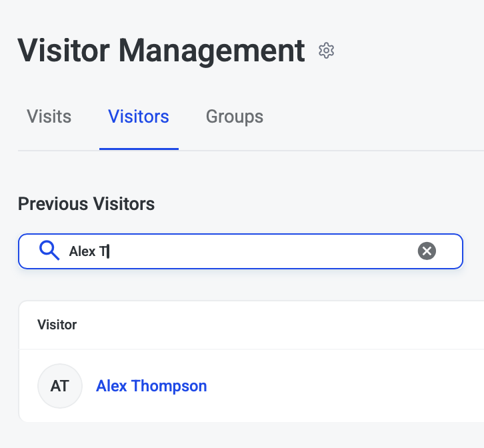The width and height of the screenshot is (484, 448).
Task: Clear the search field with the X icon
Action: click(427, 251)
